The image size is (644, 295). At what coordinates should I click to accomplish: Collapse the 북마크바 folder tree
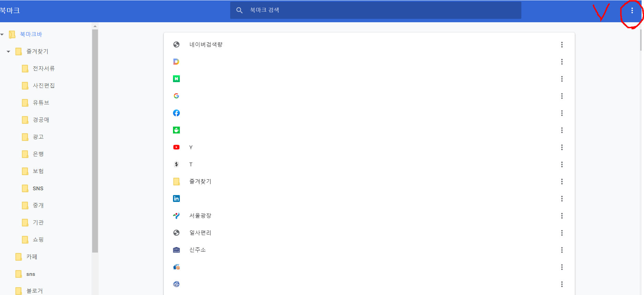tap(2, 34)
